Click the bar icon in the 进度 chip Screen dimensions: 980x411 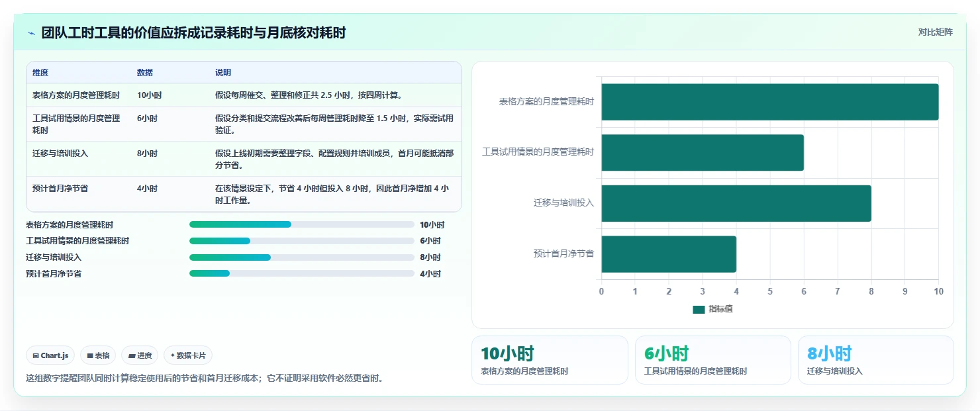click(132, 355)
